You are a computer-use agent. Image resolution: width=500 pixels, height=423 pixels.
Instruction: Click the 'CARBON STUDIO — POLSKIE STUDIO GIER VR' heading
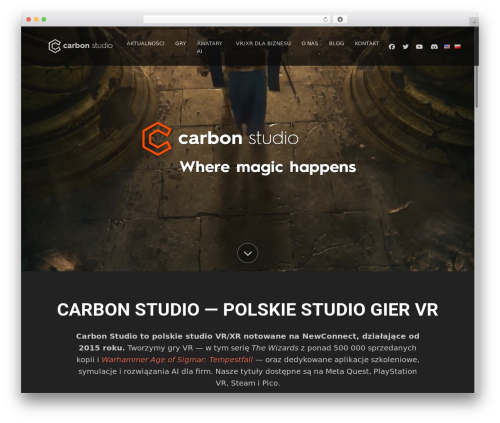pyautogui.click(x=247, y=310)
